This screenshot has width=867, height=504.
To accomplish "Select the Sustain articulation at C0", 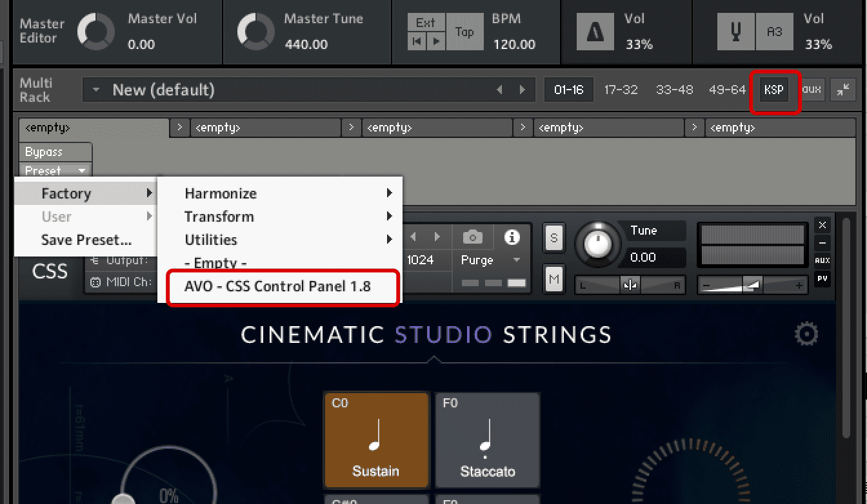I will point(375,440).
